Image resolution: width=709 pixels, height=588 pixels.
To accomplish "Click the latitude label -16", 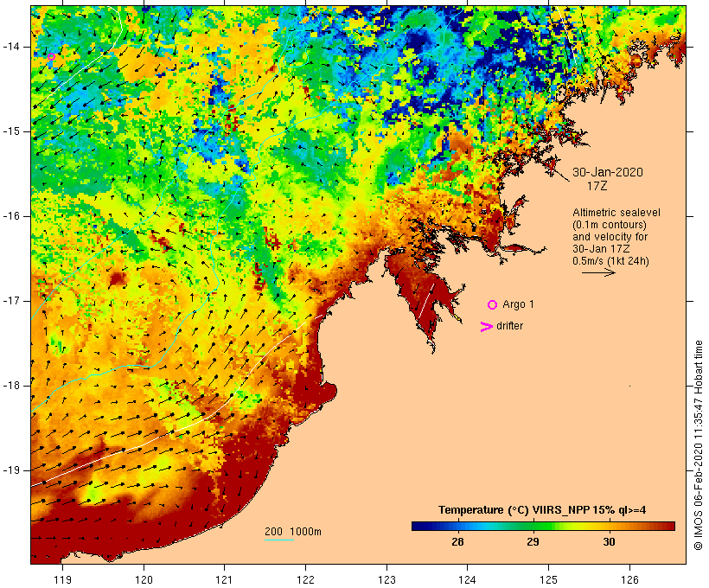I will click(10, 216).
